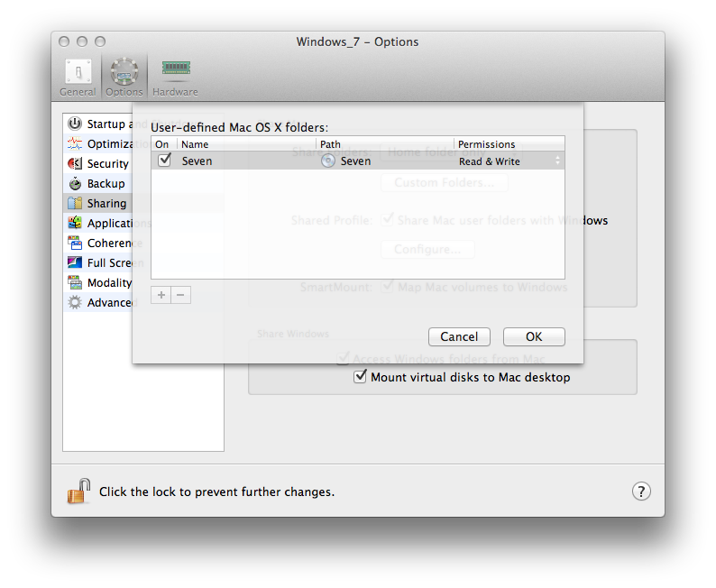Confirm the folders sheet with OK
Screen dimensions: 716x588
click(x=534, y=337)
